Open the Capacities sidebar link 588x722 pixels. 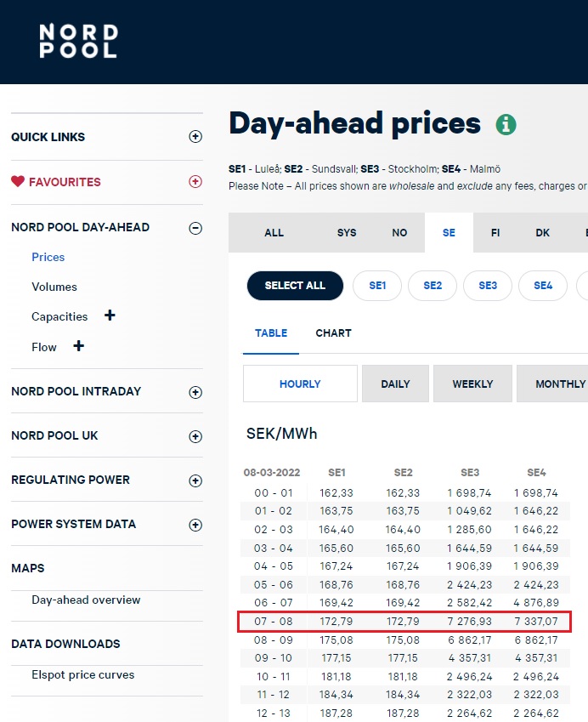point(59,317)
